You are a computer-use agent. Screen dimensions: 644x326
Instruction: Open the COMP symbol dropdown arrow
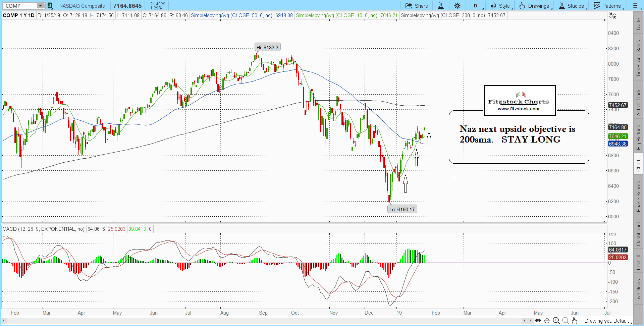coord(40,6)
